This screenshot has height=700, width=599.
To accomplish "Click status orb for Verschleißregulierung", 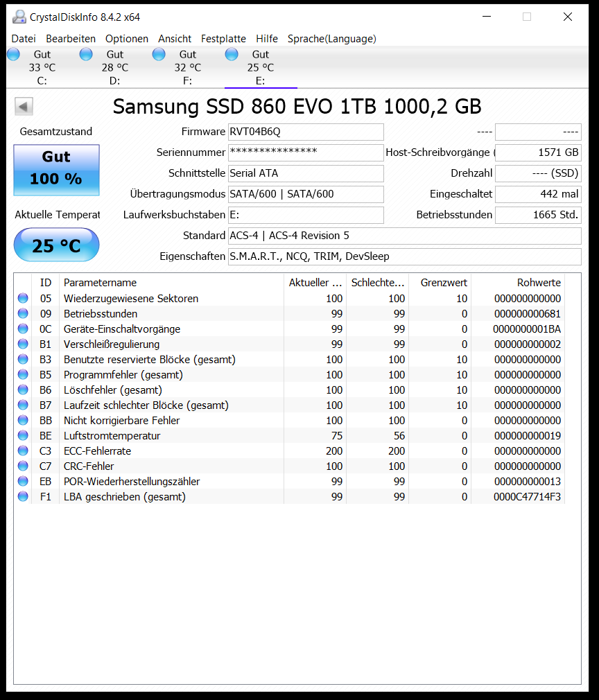I will pos(23,344).
